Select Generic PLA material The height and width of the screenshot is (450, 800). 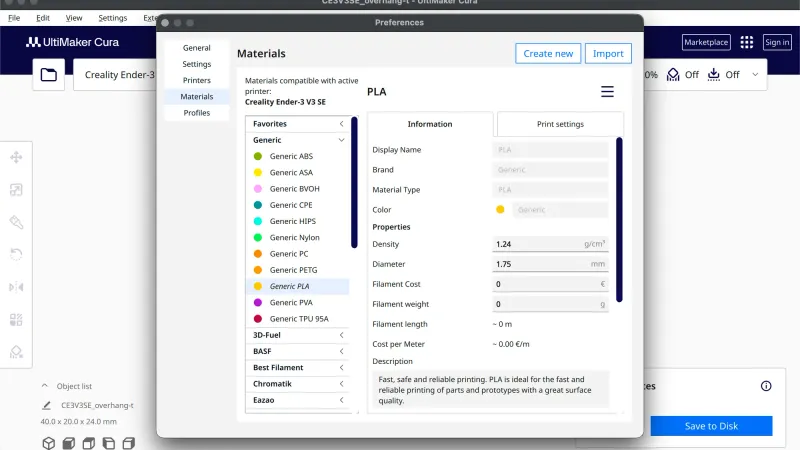pos(297,286)
